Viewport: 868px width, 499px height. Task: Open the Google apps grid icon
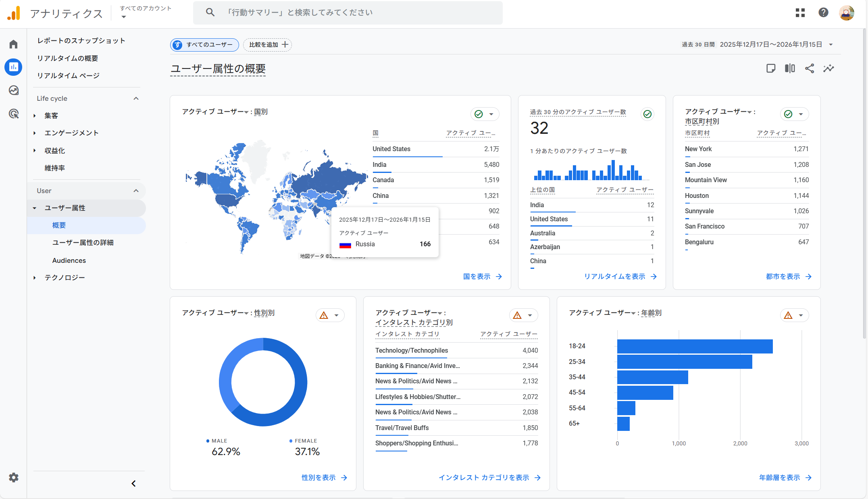[x=800, y=13]
